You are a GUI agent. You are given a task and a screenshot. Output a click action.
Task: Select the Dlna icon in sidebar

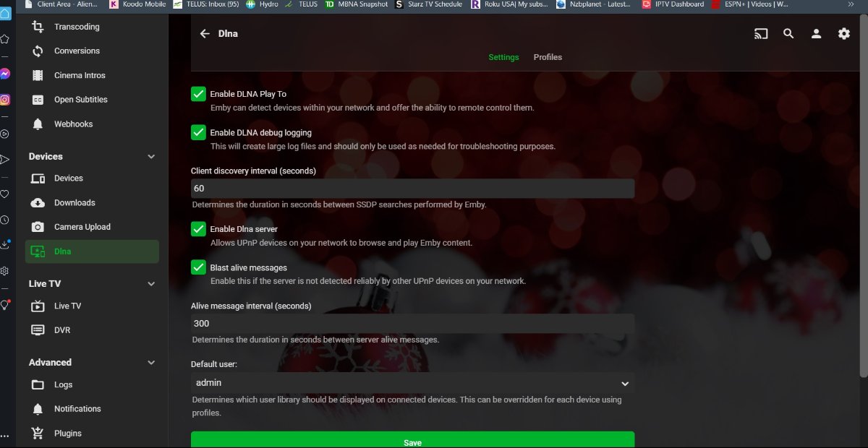tap(38, 251)
